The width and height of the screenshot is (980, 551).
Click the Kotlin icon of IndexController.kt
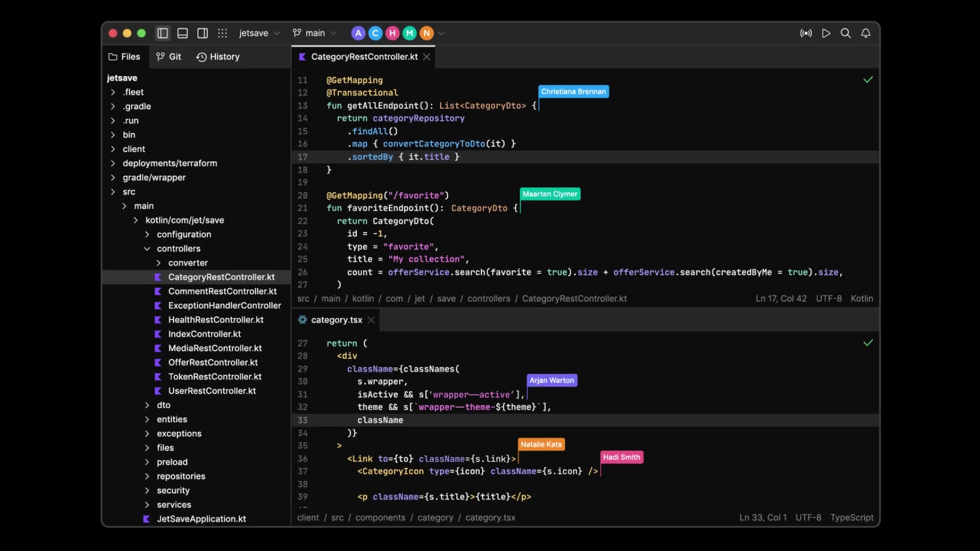pos(158,334)
